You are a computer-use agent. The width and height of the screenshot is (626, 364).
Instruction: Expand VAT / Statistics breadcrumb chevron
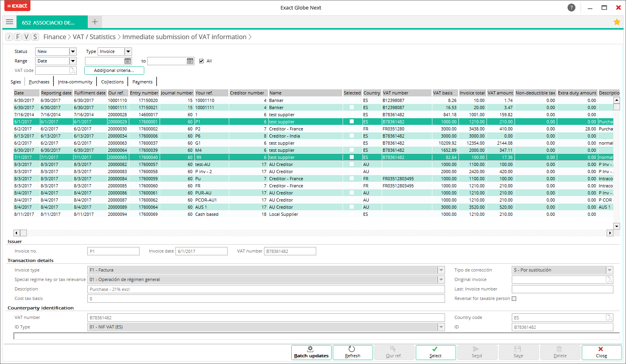tap(119, 37)
